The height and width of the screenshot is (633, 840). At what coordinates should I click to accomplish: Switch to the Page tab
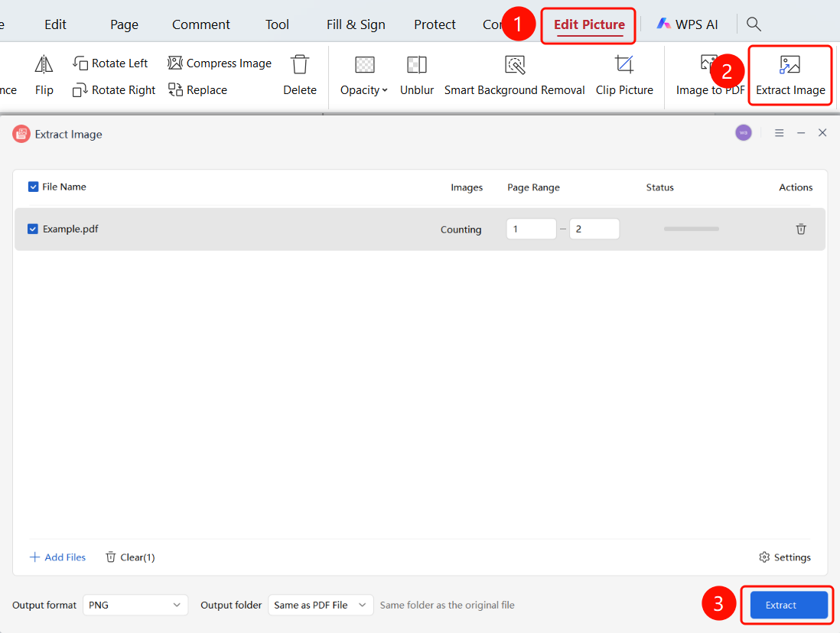click(124, 24)
